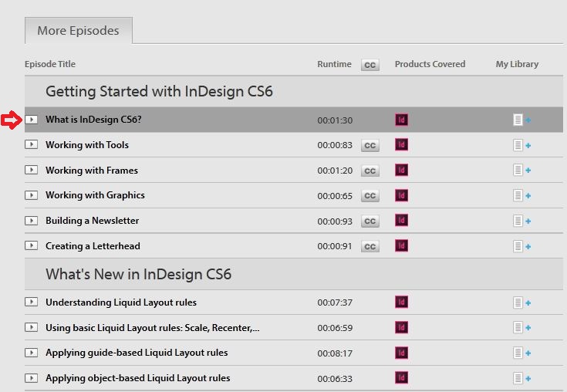Screen dimensions: 567x392
Task: Play 'Understanding Liquid Layout rules' icon
Action: [x=31, y=302]
